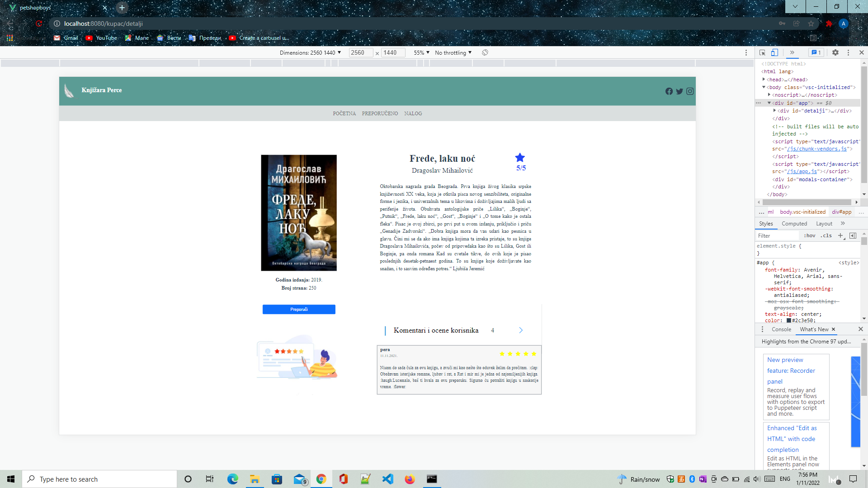Open the No throttling dropdown
Image resolution: width=868 pixels, height=488 pixels.
tap(453, 52)
